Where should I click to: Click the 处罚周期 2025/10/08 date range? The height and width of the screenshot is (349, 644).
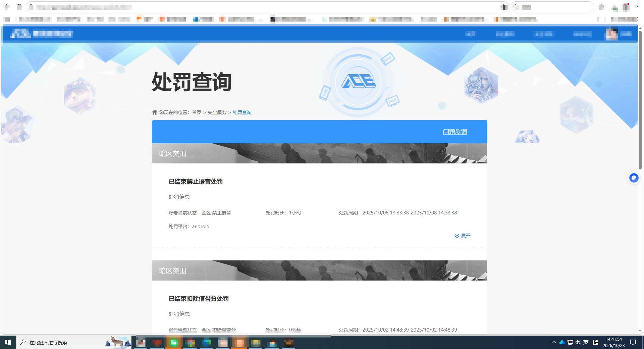pyautogui.click(x=398, y=213)
